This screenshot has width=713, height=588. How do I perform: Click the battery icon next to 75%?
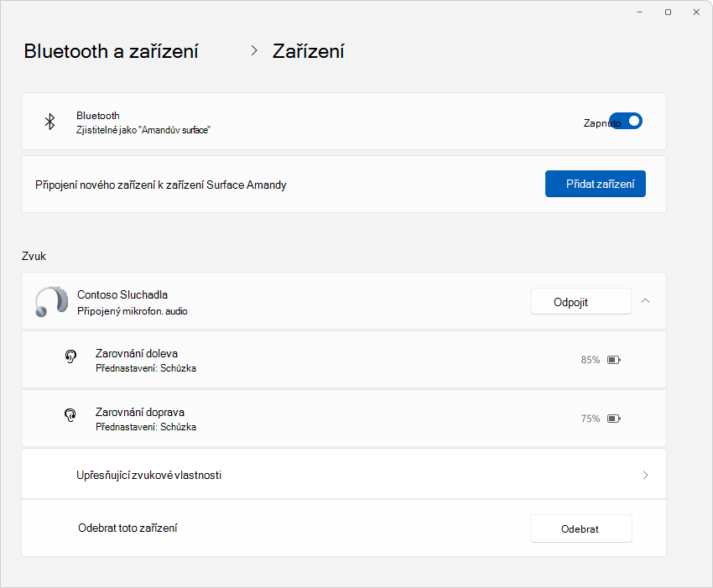click(x=614, y=419)
